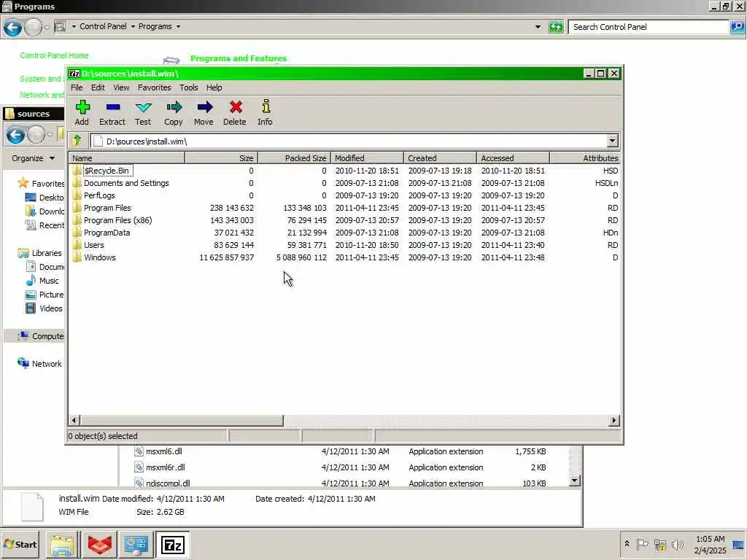Click the down scroll arrow in sources file list
Viewport: 747px width, 560px height.
pos(575,481)
